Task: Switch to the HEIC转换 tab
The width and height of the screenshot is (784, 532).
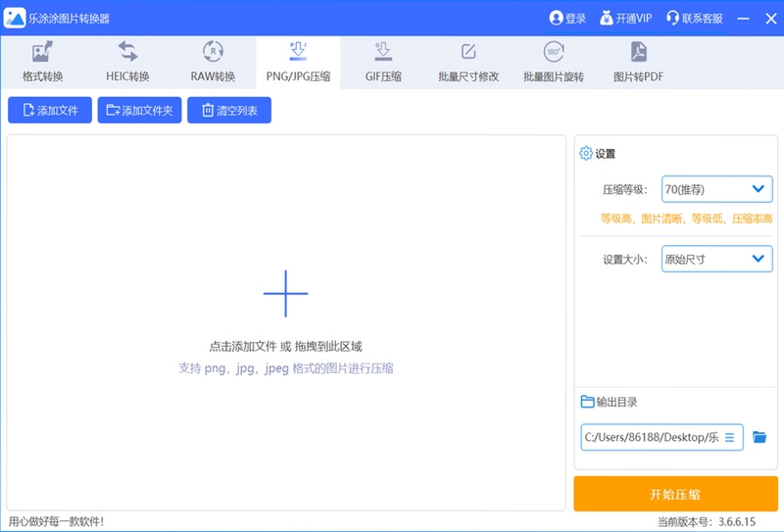Action: (127, 62)
